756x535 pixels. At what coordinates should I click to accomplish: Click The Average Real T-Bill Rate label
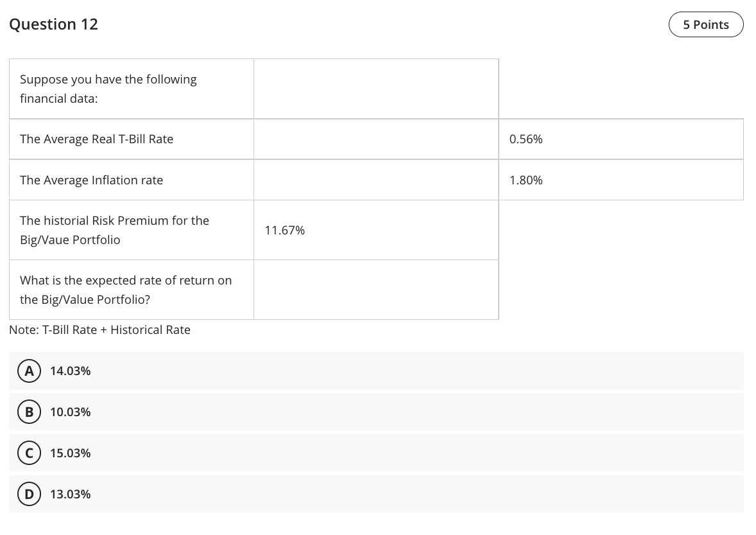point(96,139)
